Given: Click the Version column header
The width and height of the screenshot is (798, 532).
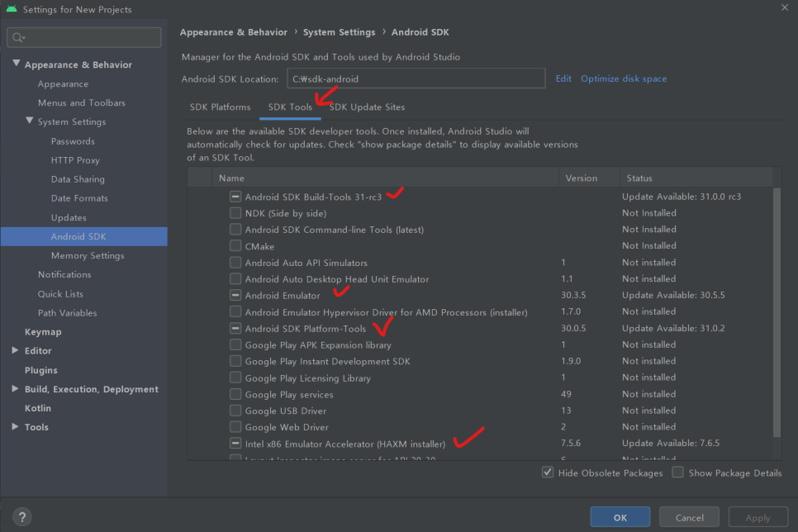Looking at the screenshot, I should pyautogui.click(x=589, y=178).
